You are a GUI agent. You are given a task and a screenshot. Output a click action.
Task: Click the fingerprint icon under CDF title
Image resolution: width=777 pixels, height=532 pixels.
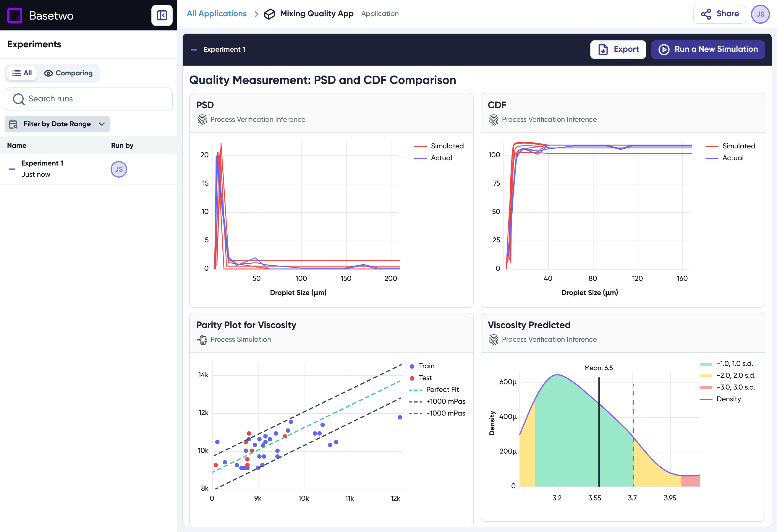tap(493, 120)
